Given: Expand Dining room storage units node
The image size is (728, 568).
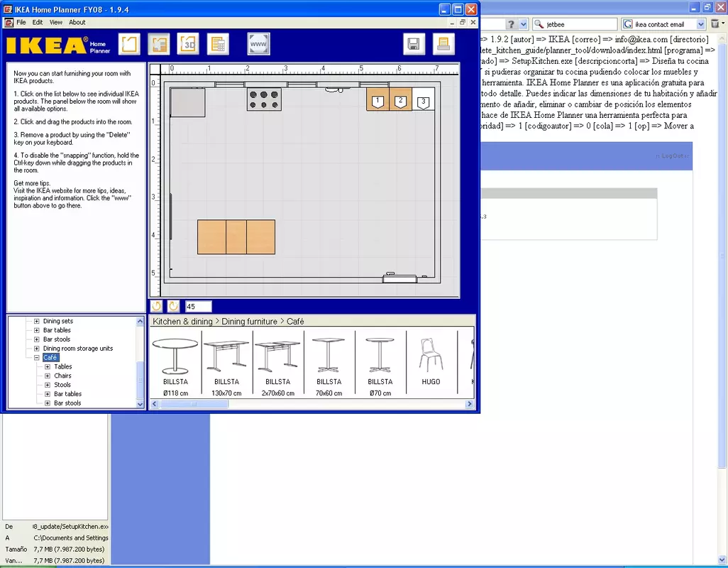Looking at the screenshot, I should (37, 349).
